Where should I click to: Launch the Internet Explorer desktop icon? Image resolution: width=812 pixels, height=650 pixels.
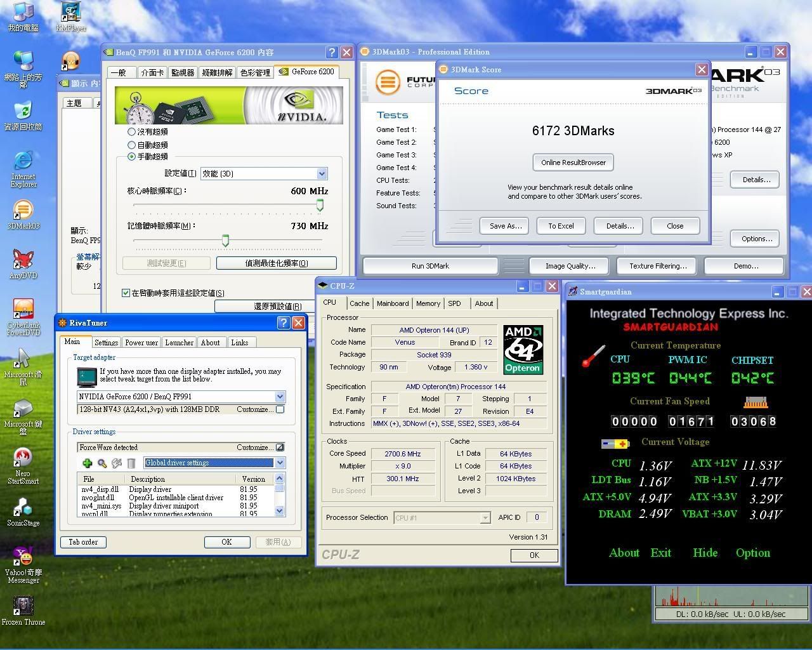(23, 168)
